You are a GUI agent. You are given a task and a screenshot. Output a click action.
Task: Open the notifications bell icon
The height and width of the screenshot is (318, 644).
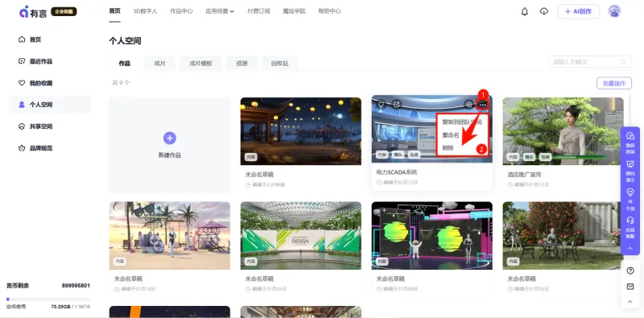click(525, 11)
